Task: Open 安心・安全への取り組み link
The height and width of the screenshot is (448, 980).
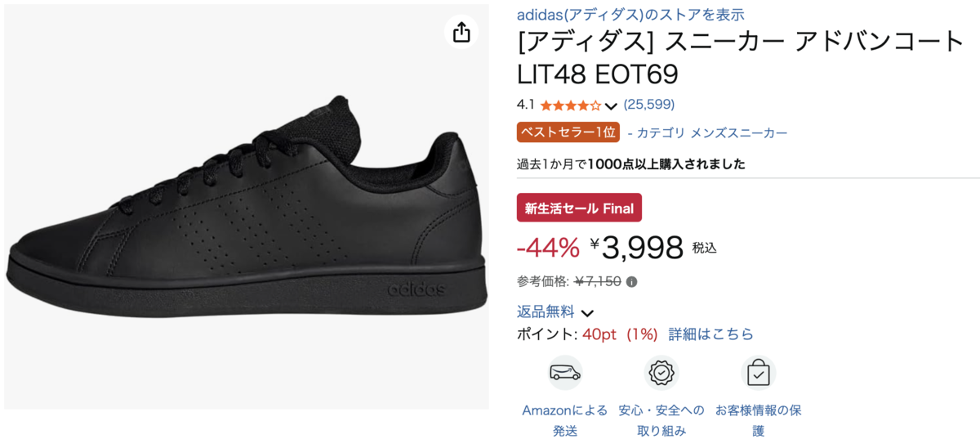Action: click(661, 420)
